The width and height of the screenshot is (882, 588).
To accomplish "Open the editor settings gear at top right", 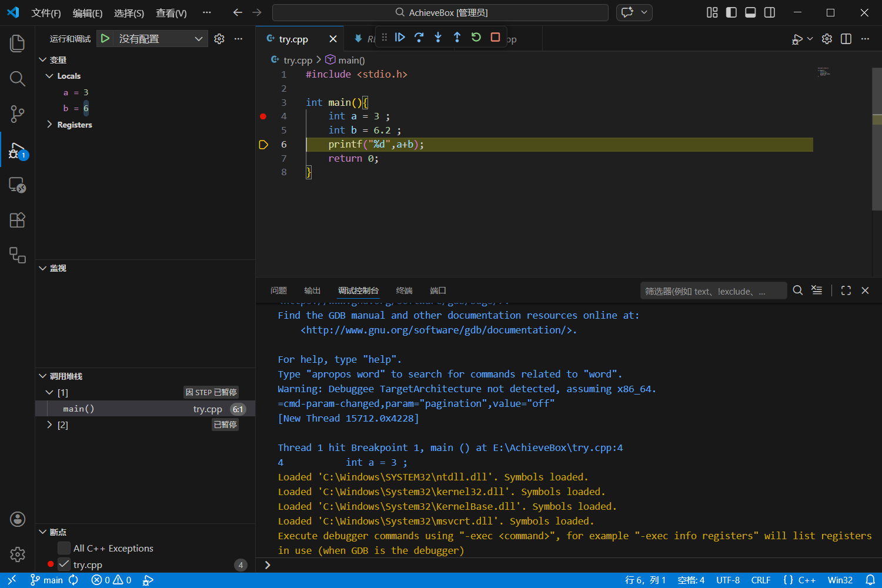I will [x=827, y=39].
